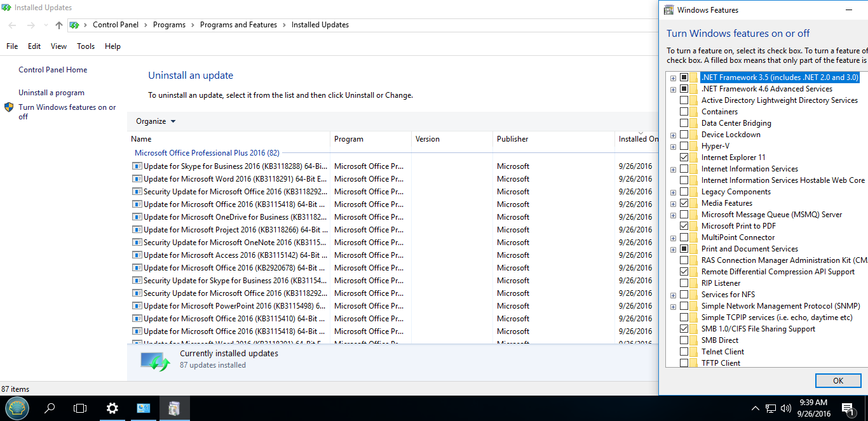Go to Programs and Features breadcrumb
Viewport: 868px width, 421px height.
click(x=238, y=25)
